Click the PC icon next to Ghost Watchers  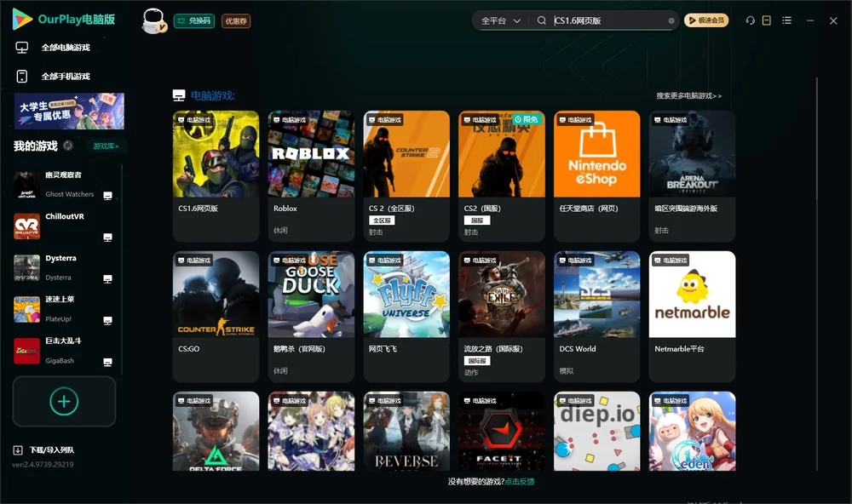(107, 196)
